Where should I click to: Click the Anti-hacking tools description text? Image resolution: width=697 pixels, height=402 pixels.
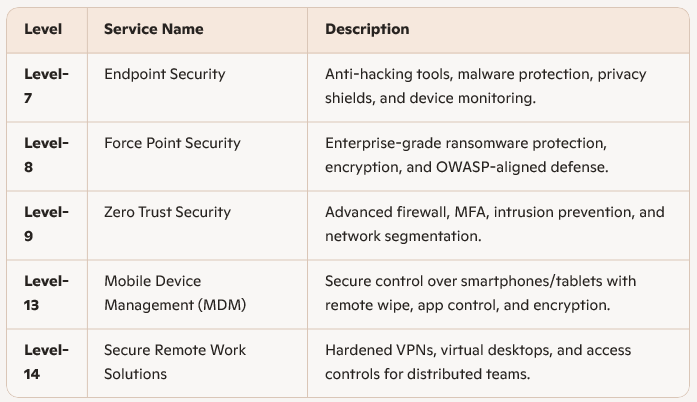pyautogui.click(x=485, y=86)
